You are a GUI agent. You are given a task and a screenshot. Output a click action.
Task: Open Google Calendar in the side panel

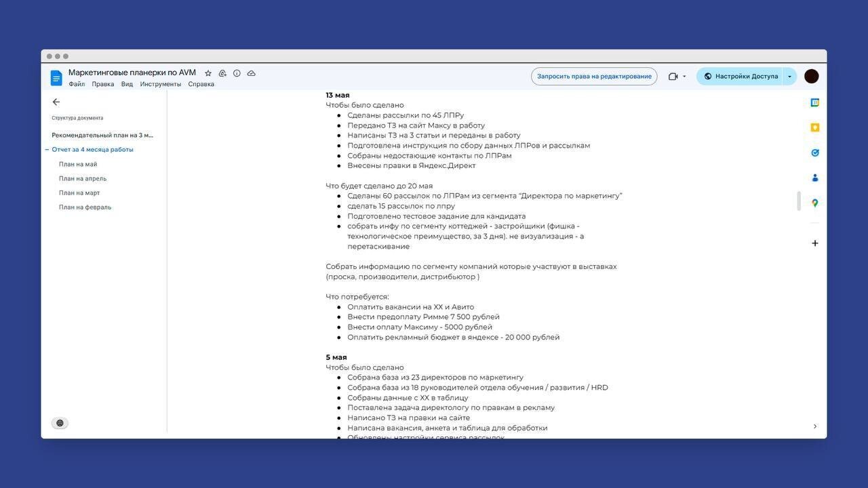click(x=815, y=102)
